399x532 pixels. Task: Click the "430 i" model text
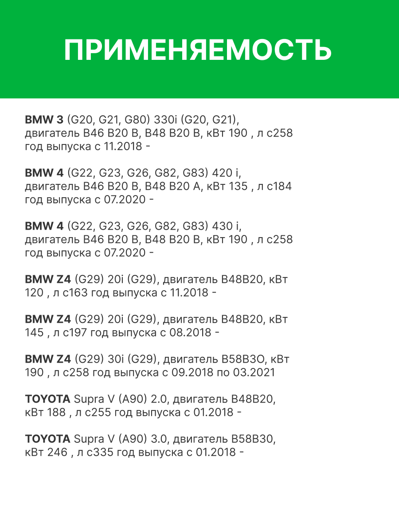click(x=226, y=226)
